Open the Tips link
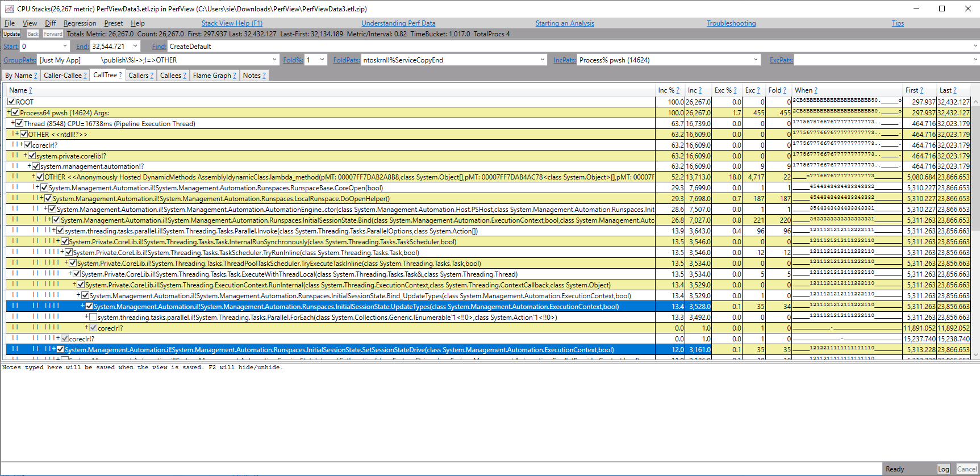The height and width of the screenshot is (476, 980). coord(898,23)
